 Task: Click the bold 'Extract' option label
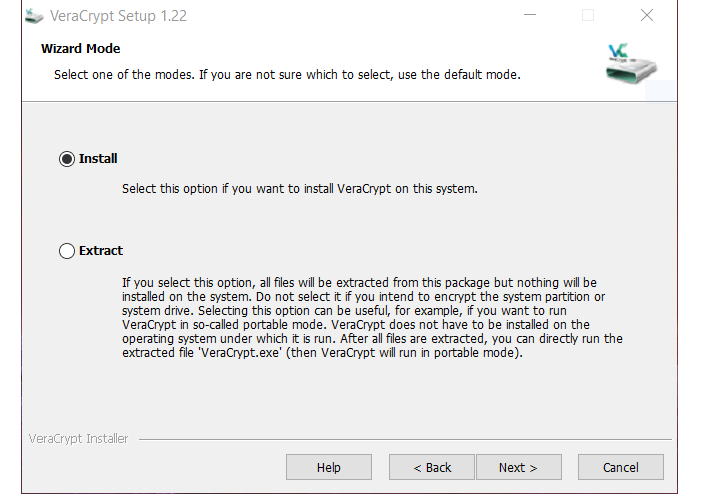point(101,251)
